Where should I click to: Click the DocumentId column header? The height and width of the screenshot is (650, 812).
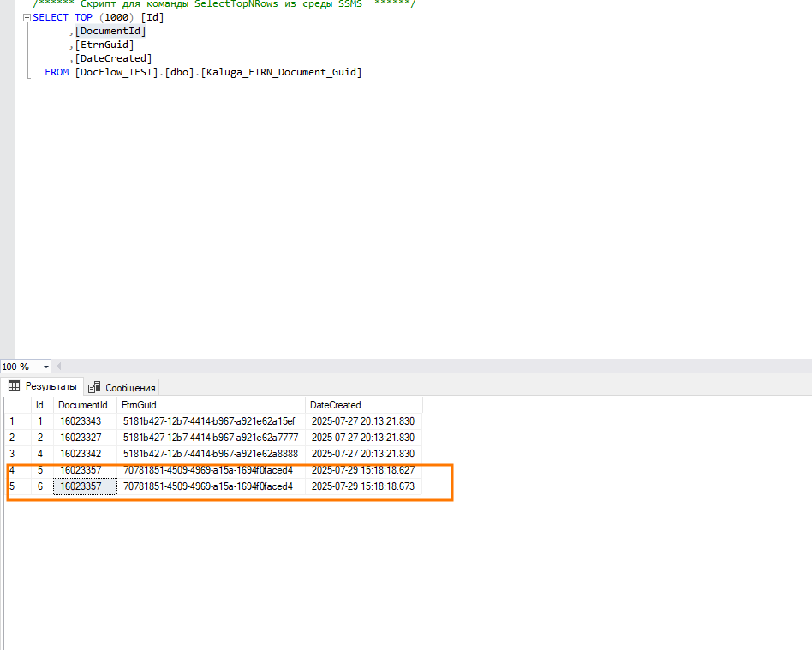tap(86, 405)
